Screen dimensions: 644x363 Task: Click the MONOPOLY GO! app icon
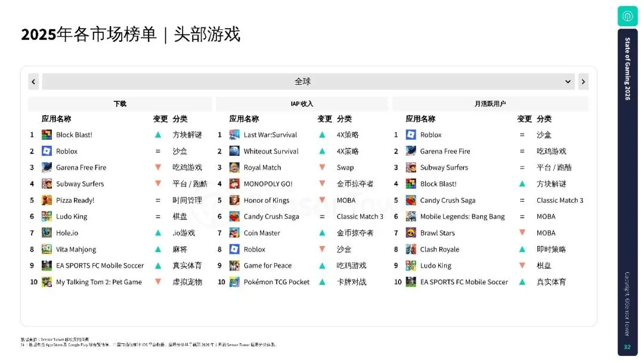coord(233,183)
